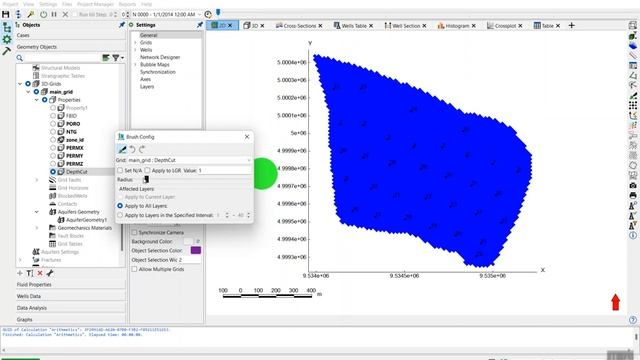640x360 pixels.
Task: Pin the Settings panel
Action: point(200,25)
